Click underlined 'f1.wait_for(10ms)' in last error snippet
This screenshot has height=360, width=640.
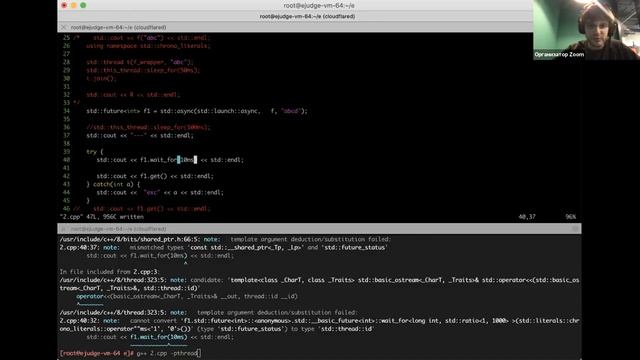(159, 337)
